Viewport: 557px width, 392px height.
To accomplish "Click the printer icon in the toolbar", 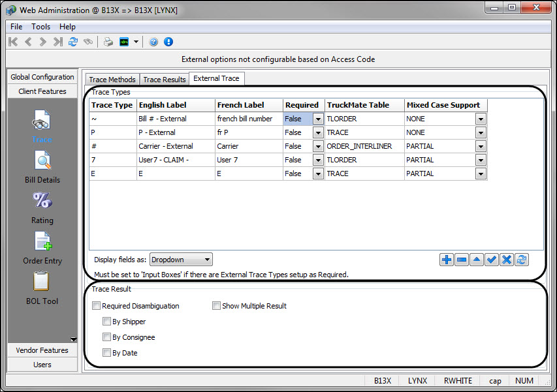I will 108,42.
